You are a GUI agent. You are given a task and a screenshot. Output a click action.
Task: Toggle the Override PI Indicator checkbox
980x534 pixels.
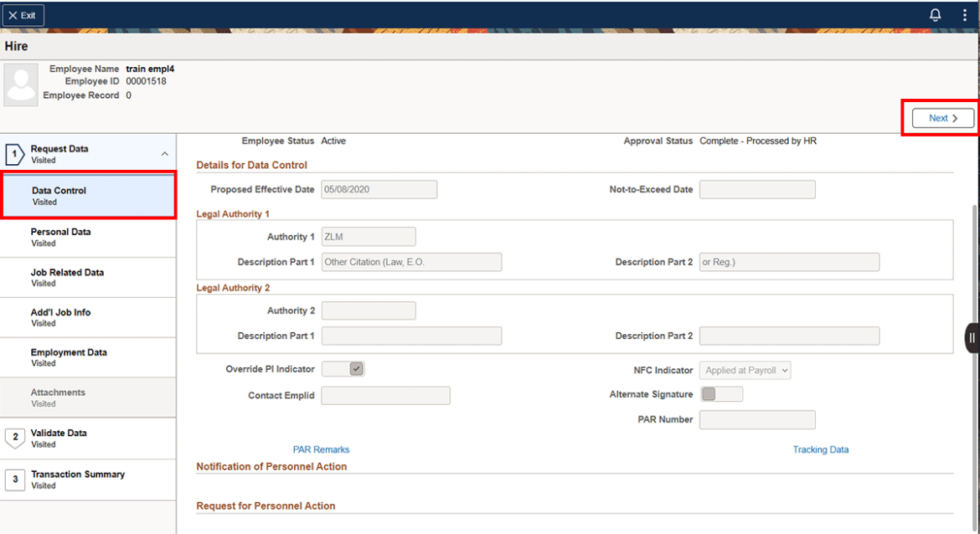click(343, 368)
